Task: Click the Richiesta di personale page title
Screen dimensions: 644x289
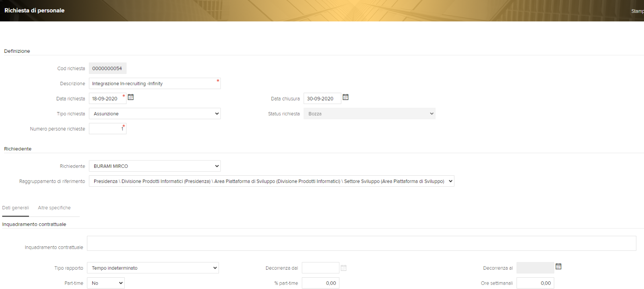Action: click(x=35, y=10)
